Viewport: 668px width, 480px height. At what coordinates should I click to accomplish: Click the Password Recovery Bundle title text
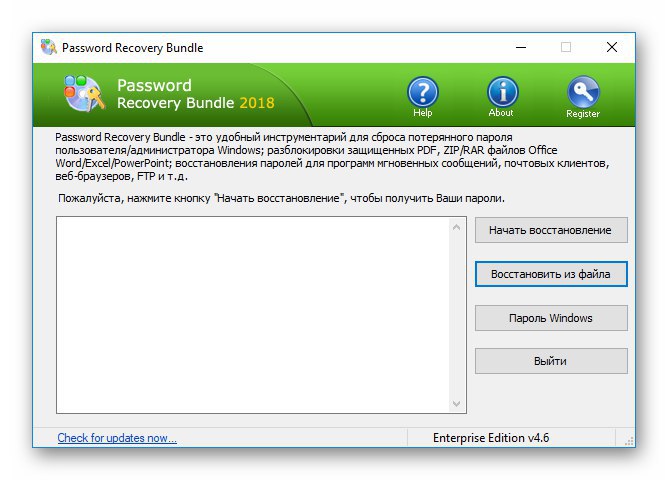pos(132,48)
